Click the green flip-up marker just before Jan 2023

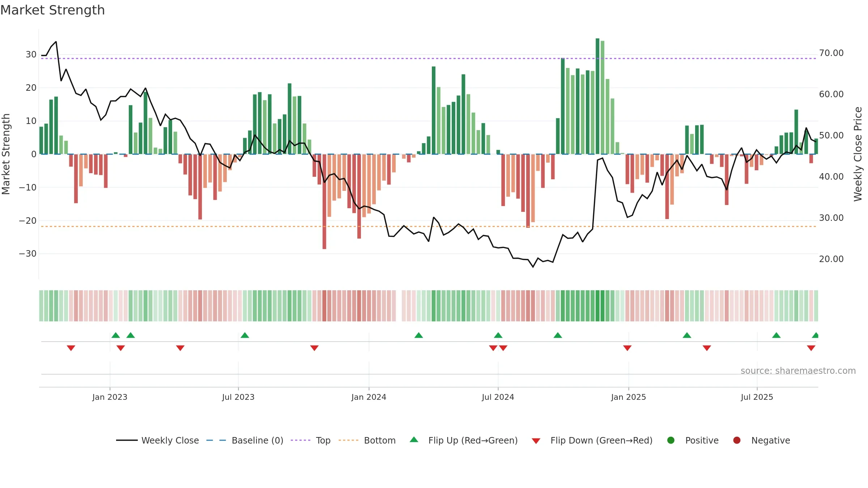[116, 335]
